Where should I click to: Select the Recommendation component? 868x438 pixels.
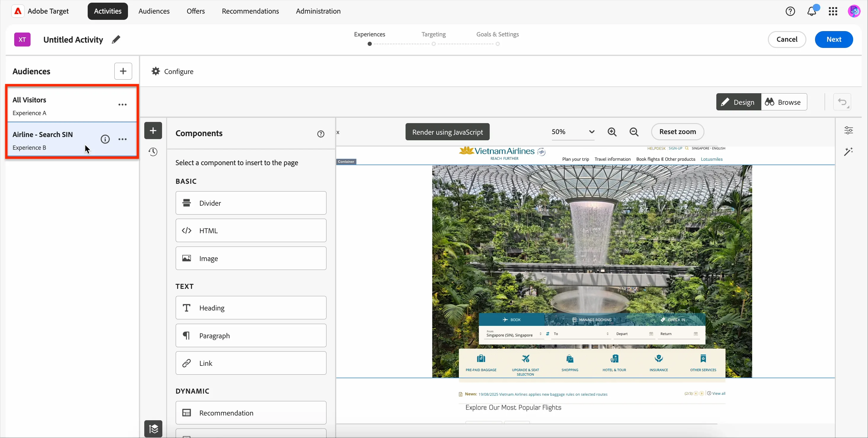click(x=251, y=413)
